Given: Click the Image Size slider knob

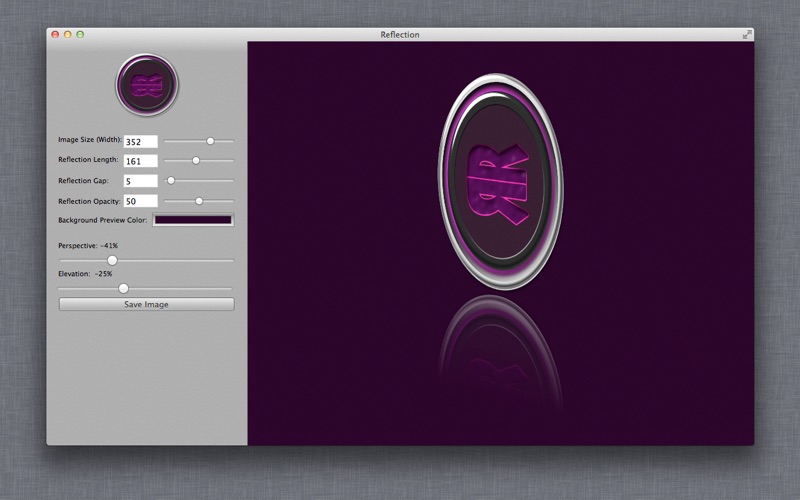Looking at the screenshot, I should click(x=210, y=141).
